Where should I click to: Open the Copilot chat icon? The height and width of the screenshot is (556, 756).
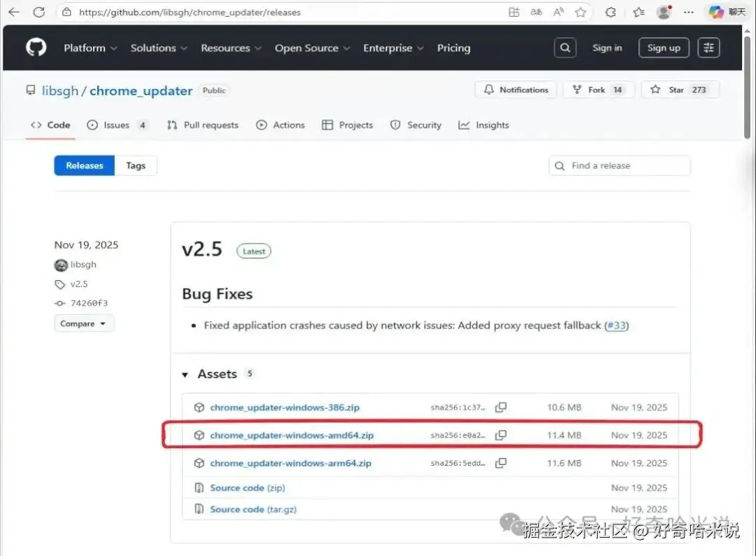pos(716,12)
